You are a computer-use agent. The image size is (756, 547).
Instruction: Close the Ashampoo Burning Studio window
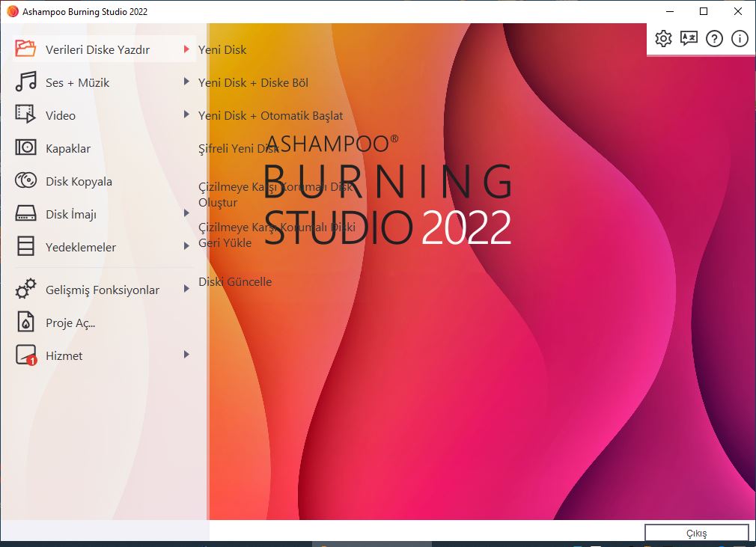[738, 11]
